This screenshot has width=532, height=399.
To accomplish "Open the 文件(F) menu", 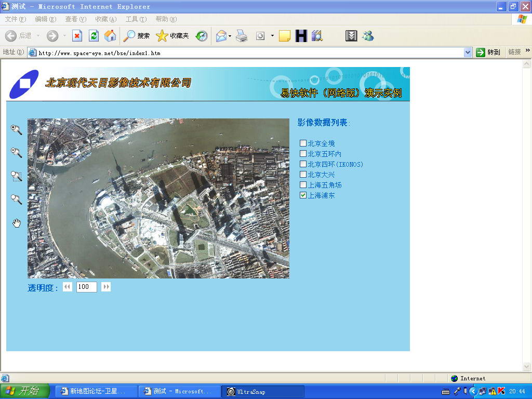I will coord(15,19).
